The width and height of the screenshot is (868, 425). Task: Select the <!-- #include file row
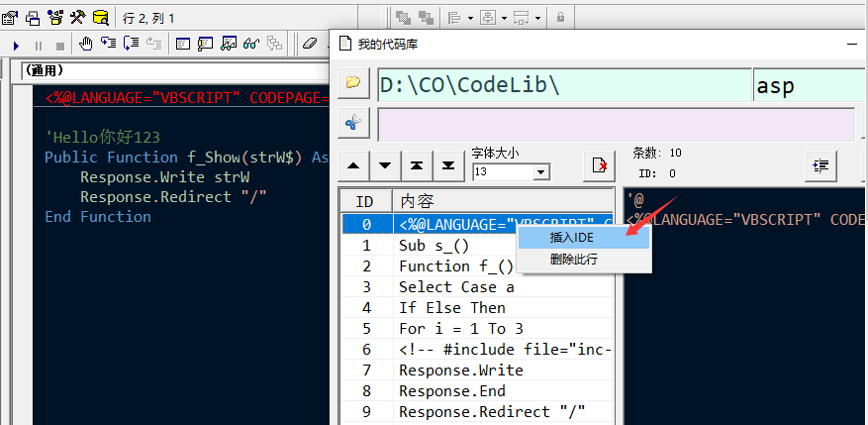pyautogui.click(x=476, y=350)
